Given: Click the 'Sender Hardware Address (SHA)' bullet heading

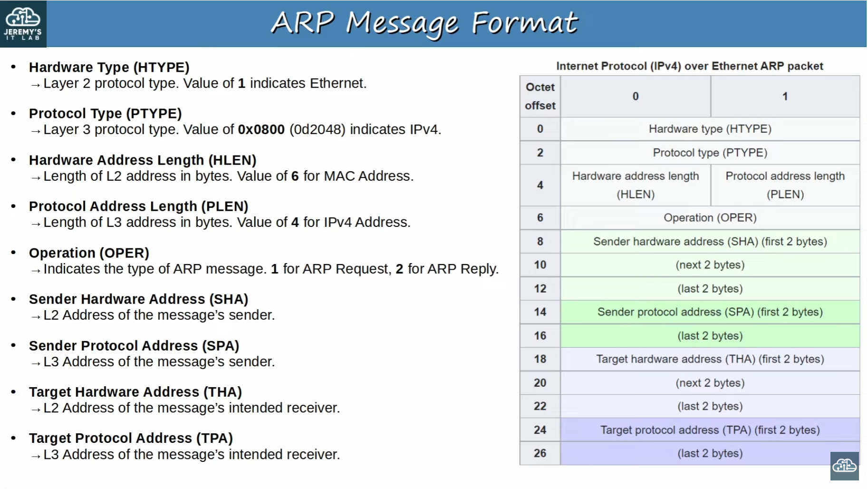Looking at the screenshot, I should [x=139, y=299].
